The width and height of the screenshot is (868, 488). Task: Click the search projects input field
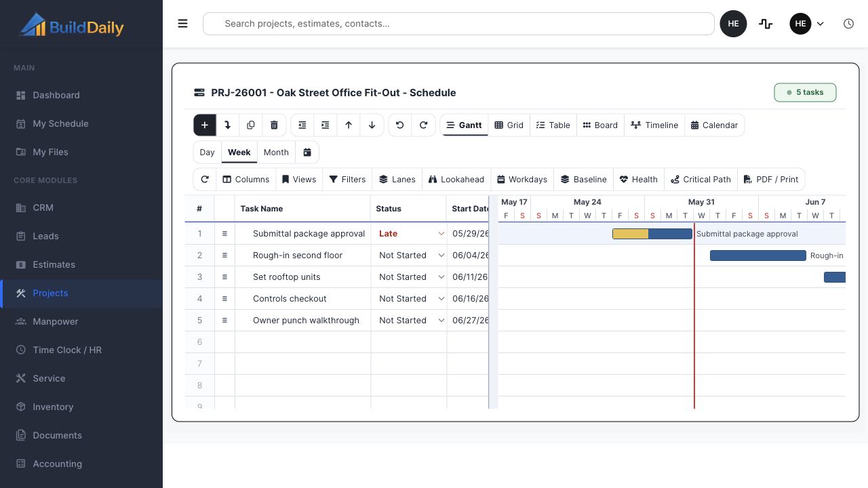[458, 24]
